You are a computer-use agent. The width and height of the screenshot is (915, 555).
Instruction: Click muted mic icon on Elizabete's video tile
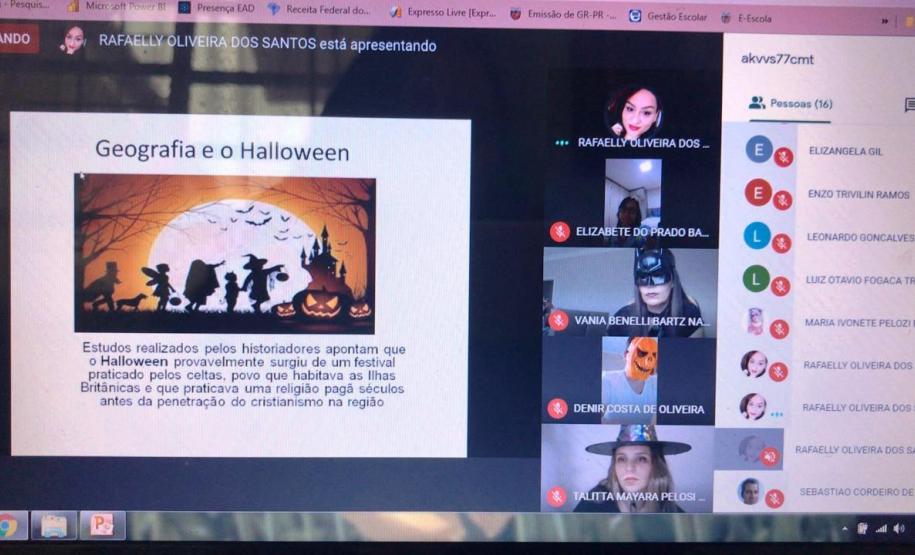click(560, 232)
